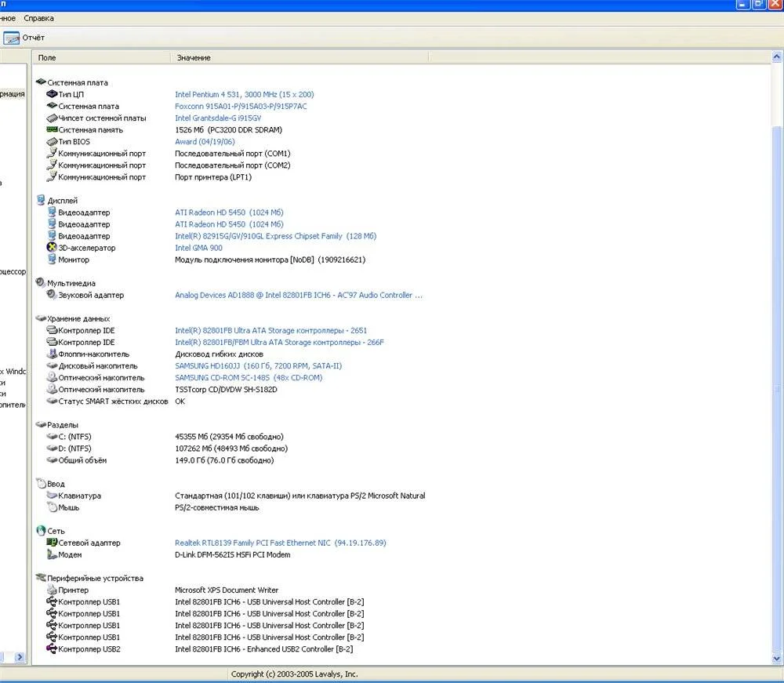The image size is (784, 683).
Task: Click the Флоппи-накопитель icon
Action: point(52,354)
